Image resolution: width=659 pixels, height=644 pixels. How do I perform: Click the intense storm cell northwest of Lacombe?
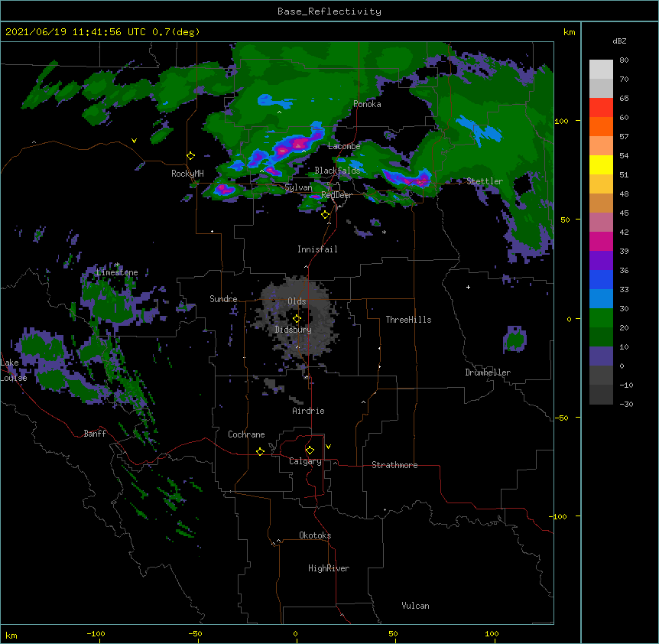click(297, 145)
